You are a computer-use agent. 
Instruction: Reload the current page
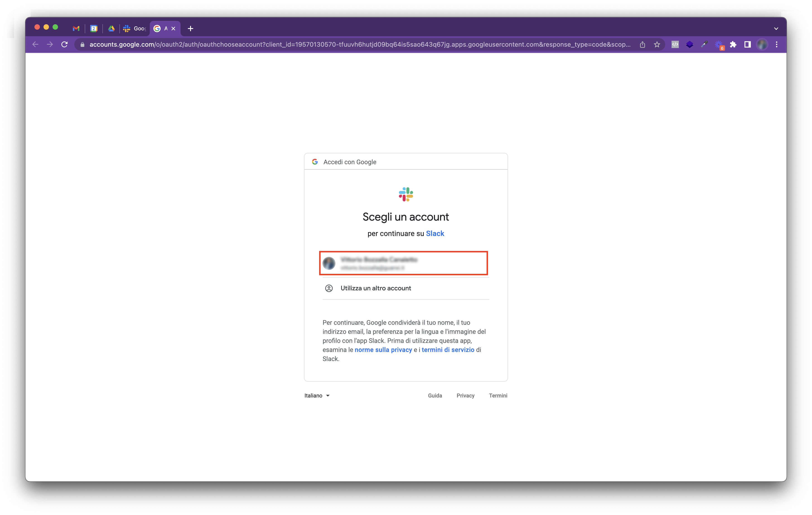[64, 44]
